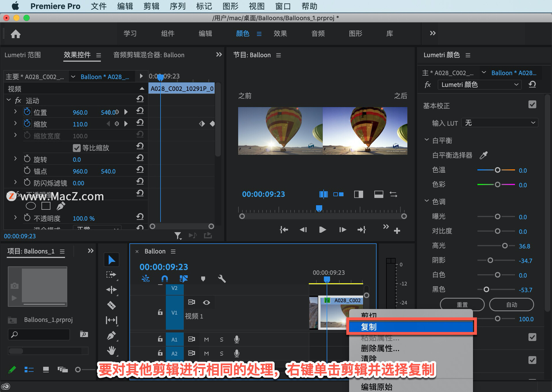Create ellipse opacity mask

[31, 206]
